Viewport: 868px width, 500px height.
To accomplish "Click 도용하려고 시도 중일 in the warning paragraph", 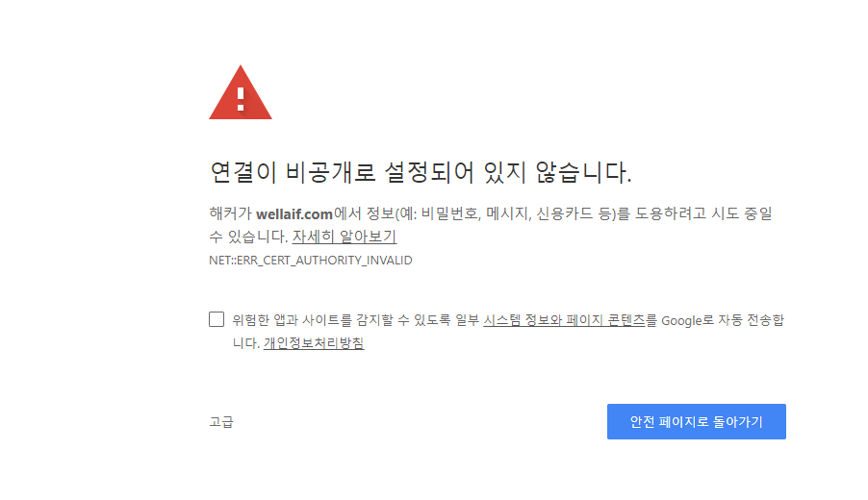I will pyautogui.click(x=703, y=213).
